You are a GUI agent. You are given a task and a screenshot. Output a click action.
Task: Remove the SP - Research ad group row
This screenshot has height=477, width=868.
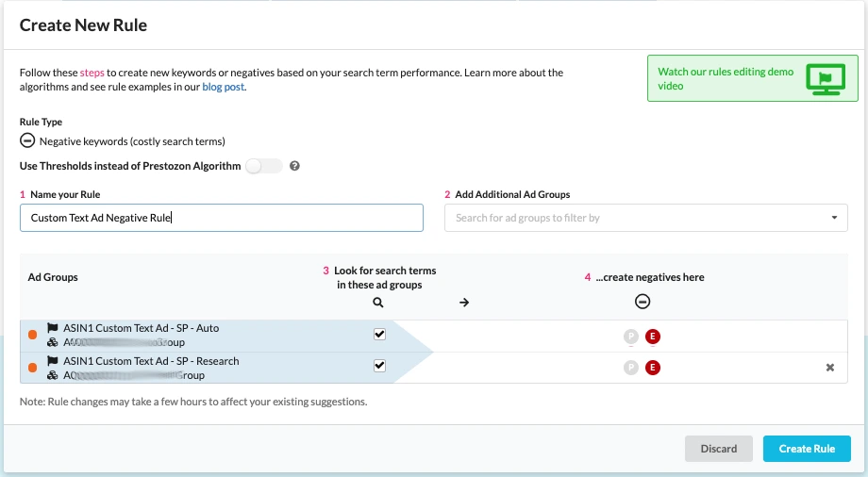(x=830, y=368)
